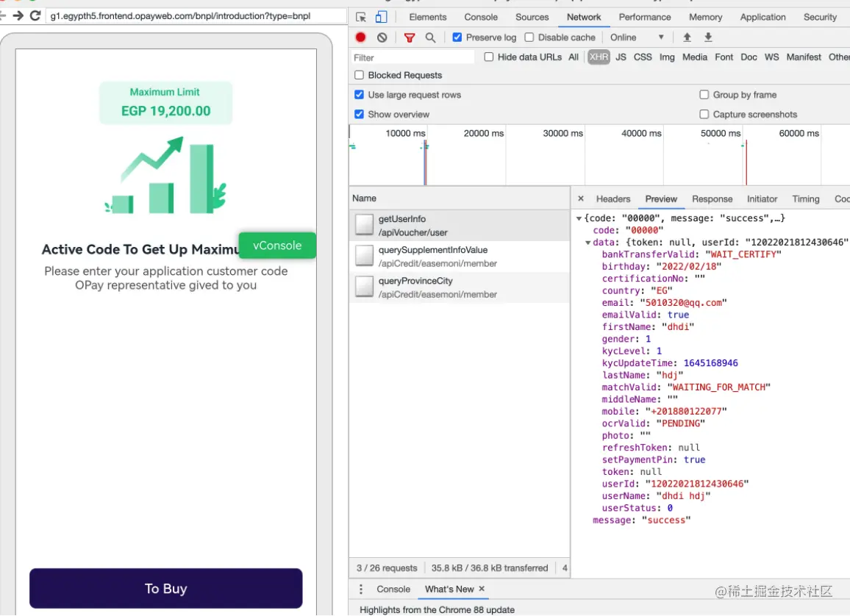Toggle the red filter funnel icon

coord(410,37)
